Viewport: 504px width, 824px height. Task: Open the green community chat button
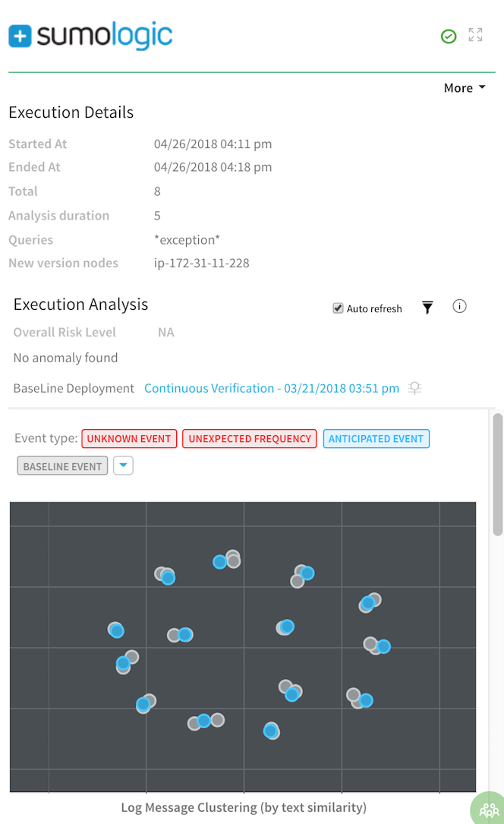[488, 810]
